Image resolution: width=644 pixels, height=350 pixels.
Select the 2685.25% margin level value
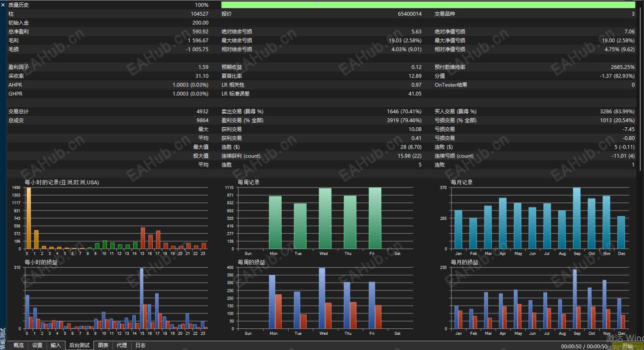coord(623,67)
